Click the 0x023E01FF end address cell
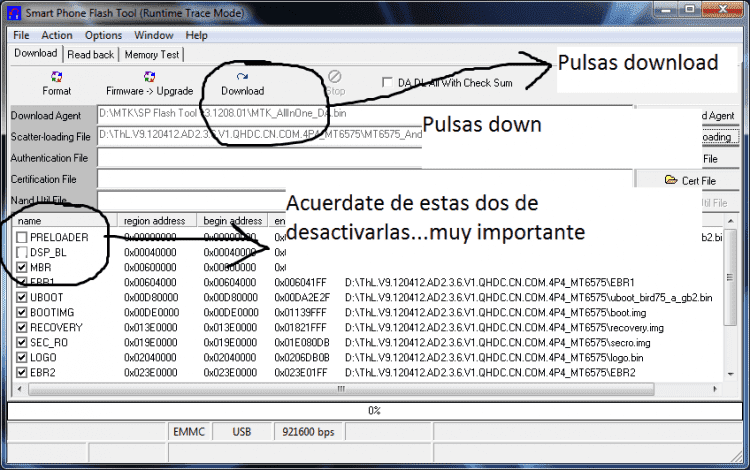Screen dimensions: 750x470 tap(301, 372)
